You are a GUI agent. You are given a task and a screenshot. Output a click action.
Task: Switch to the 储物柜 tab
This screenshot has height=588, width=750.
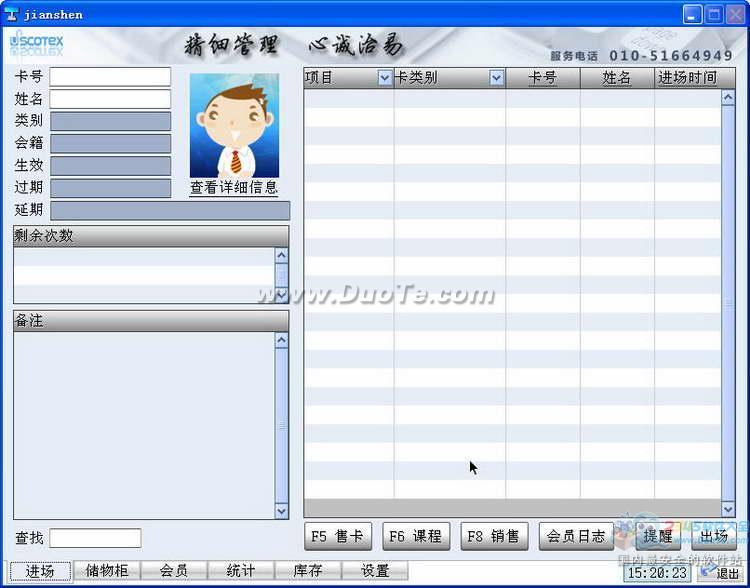point(107,571)
